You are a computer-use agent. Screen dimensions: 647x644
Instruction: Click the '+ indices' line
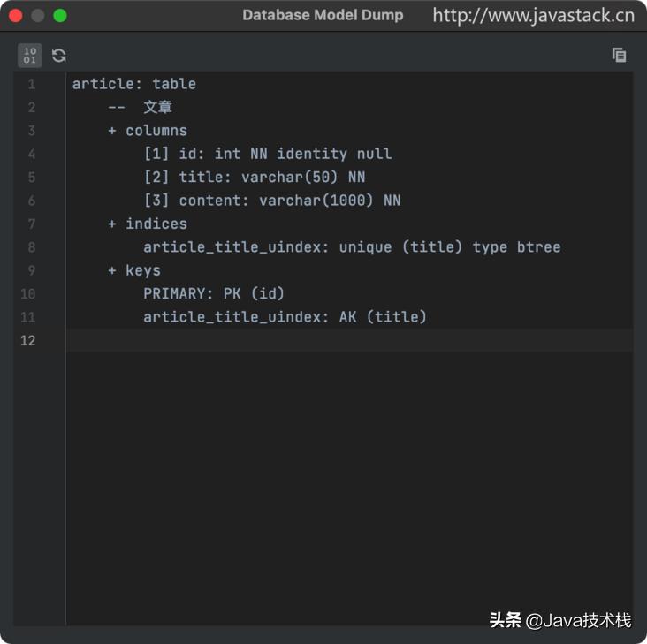(x=148, y=224)
